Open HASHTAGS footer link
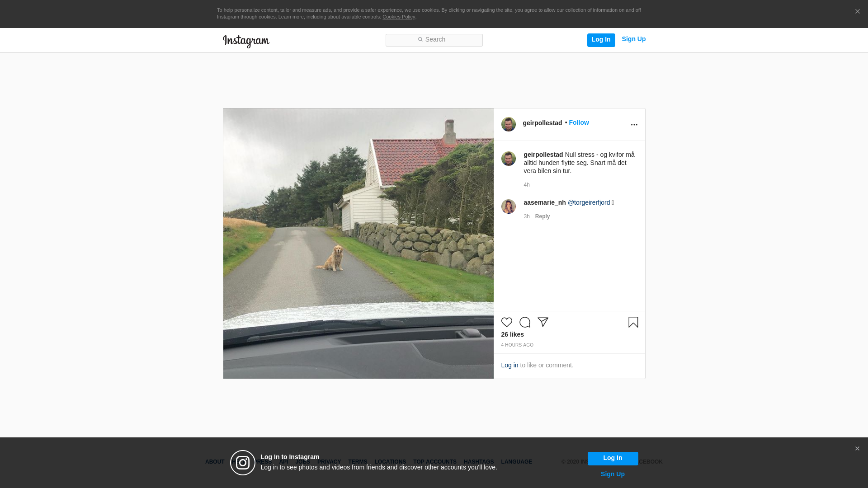 click(x=479, y=462)
